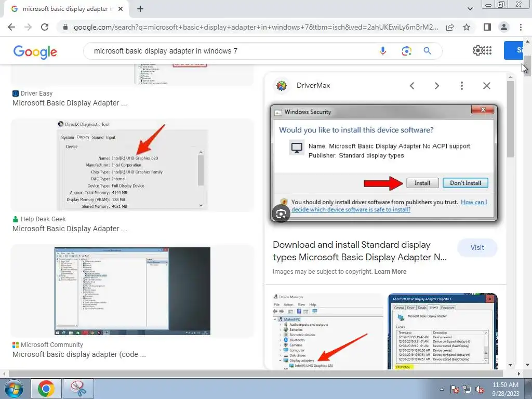Open related Device Manager thumbnail
Viewport: 532px width, 399px height.
tap(327, 331)
